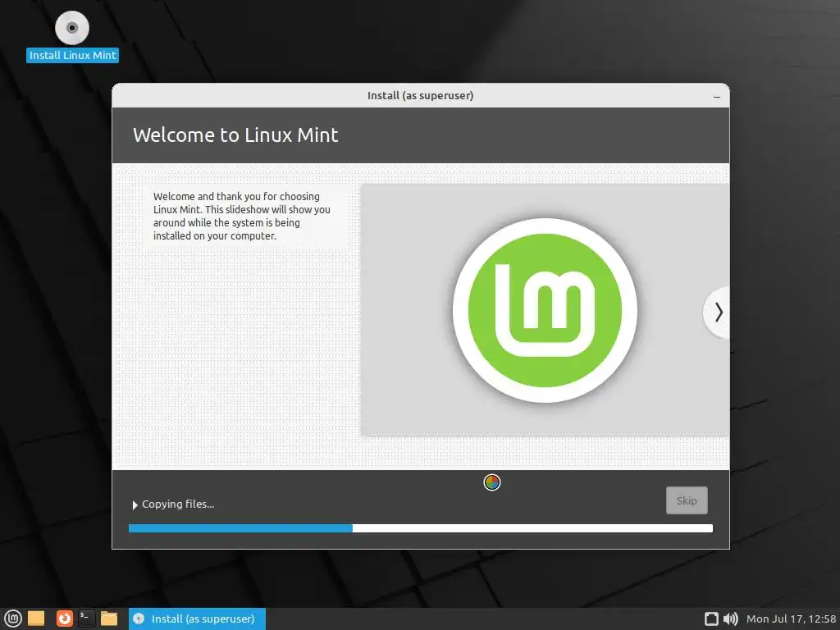Open the removable drives tray icon
The image size is (840, 630).
(711, 619)
